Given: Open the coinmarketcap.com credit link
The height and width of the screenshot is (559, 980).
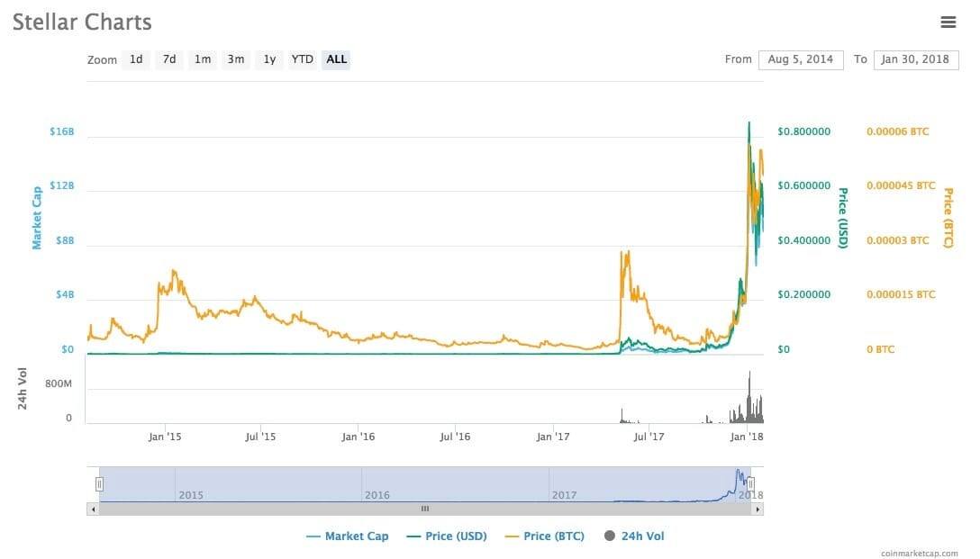Looking at the screenshot, I should (920, 554).
